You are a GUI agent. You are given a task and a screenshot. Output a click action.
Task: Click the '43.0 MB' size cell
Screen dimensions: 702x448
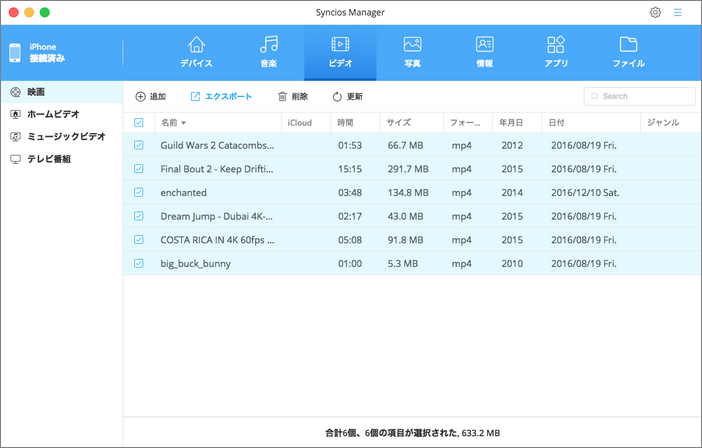point(405,217)
